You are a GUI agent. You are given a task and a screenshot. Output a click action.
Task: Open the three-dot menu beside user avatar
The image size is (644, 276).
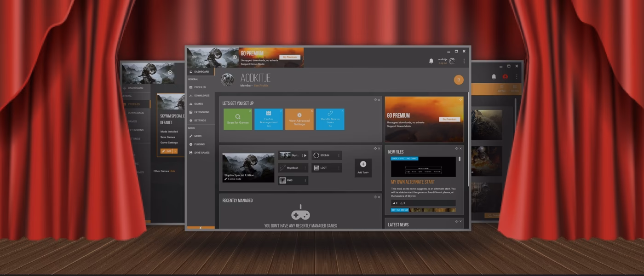pyautogui.click(x=464, y=61)
